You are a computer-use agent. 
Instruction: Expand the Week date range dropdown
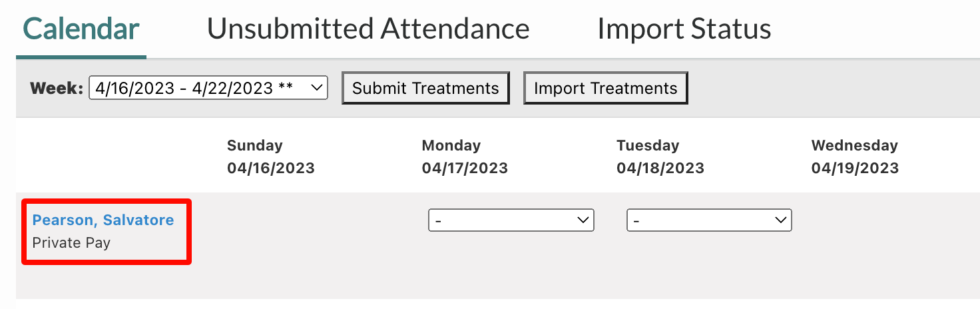coord(208,88)
